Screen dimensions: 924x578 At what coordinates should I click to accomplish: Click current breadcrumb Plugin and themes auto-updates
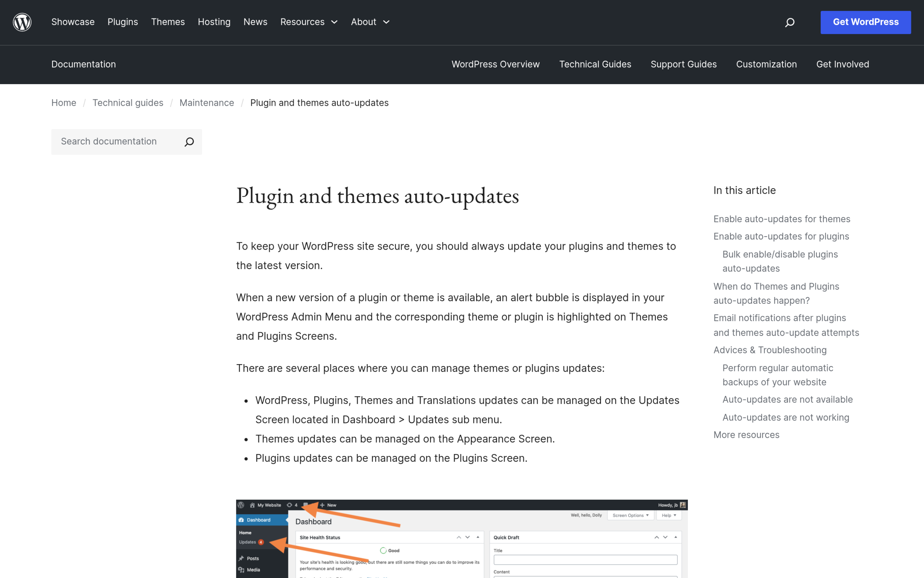click(x=319, y=103)
